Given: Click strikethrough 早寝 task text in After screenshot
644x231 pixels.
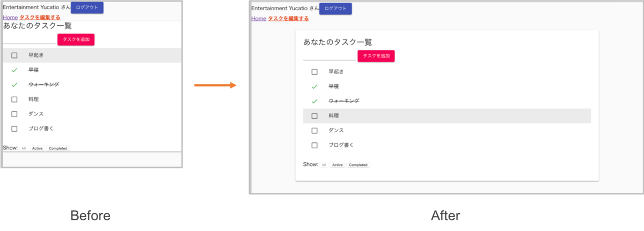Looking at the screenshot, I should coord(334,86).
